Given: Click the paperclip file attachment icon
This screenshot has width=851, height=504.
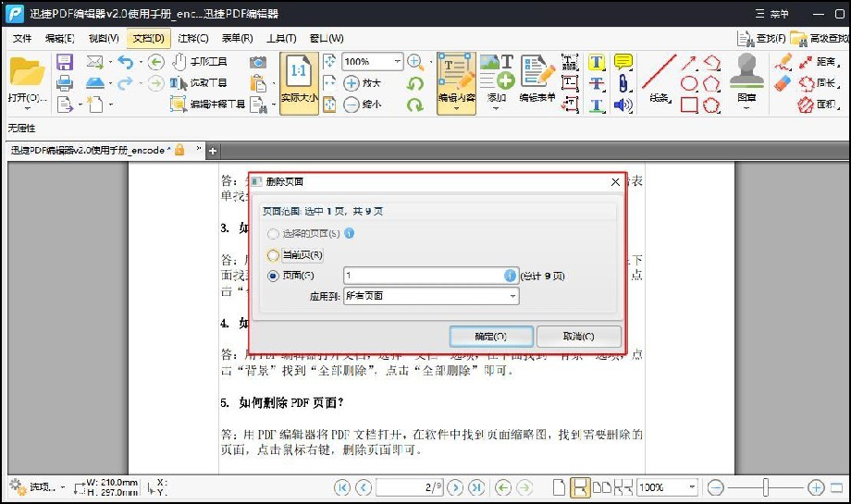Looking at the screenshot, I should tap(623, 83).
